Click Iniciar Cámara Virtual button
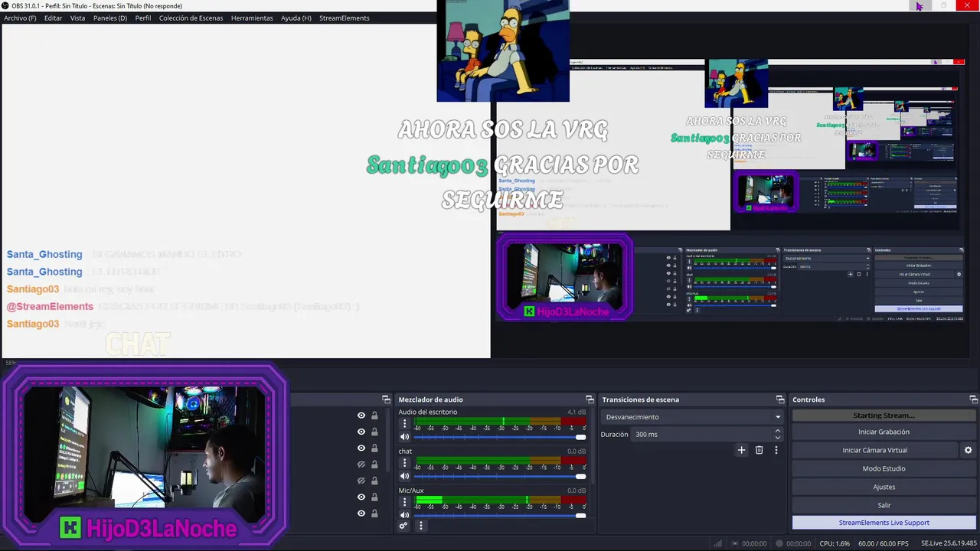This screenshot has height=551, width=980. pos(874,450)
